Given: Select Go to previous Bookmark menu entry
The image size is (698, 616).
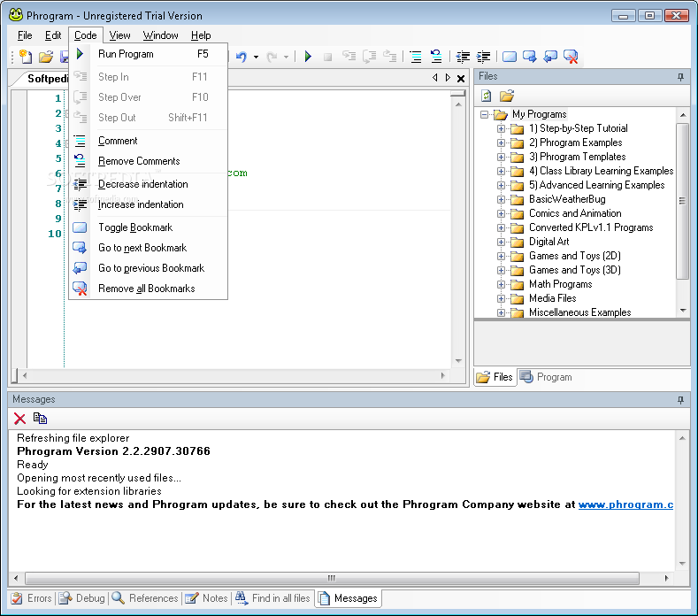Looking at the screenshot, I should (x=149, y=268).
